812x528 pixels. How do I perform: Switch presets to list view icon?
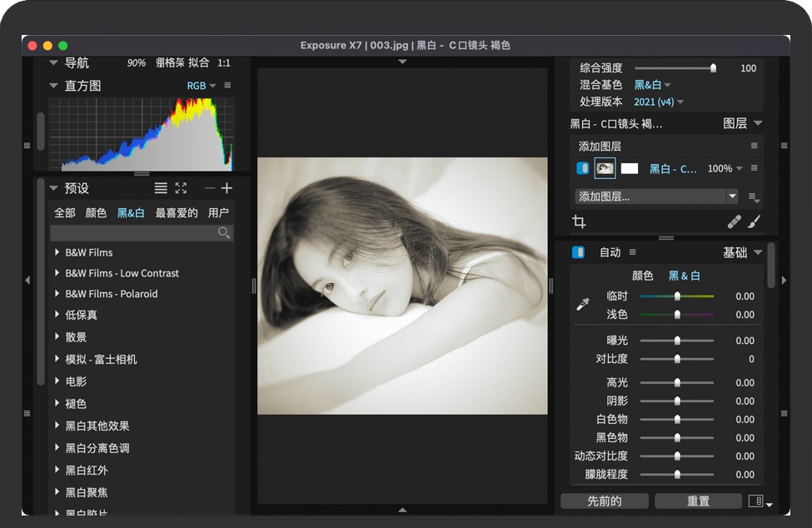point(161,188)
